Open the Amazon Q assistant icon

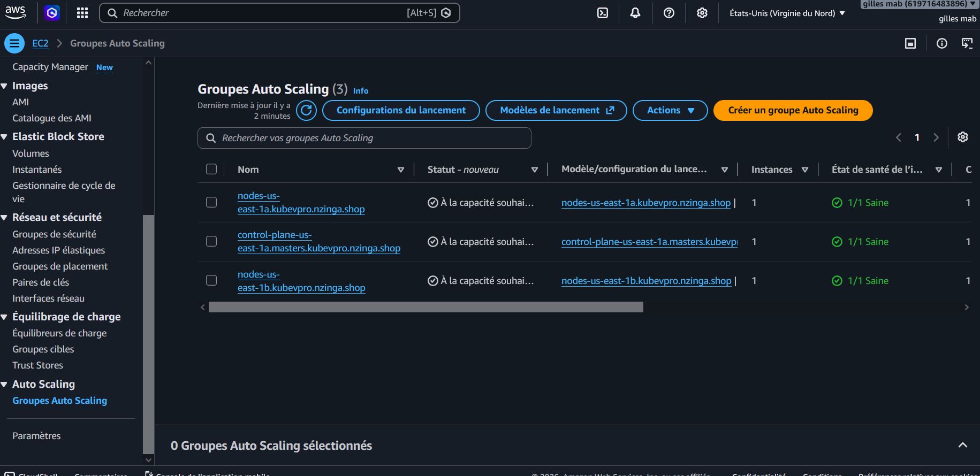(52, 13)
